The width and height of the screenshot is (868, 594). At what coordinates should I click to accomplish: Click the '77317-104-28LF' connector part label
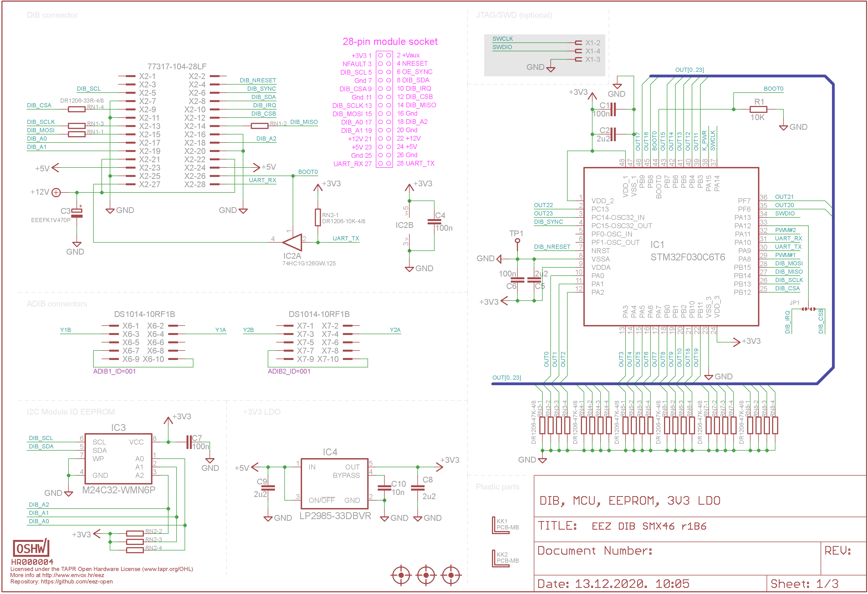(x=177, y=67)
